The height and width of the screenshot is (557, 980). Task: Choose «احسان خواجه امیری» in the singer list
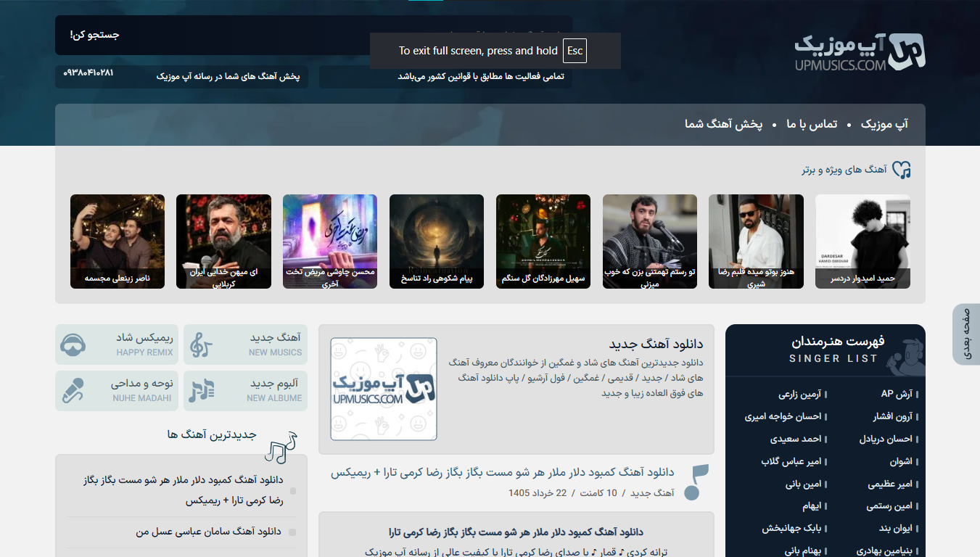point(783,416)
